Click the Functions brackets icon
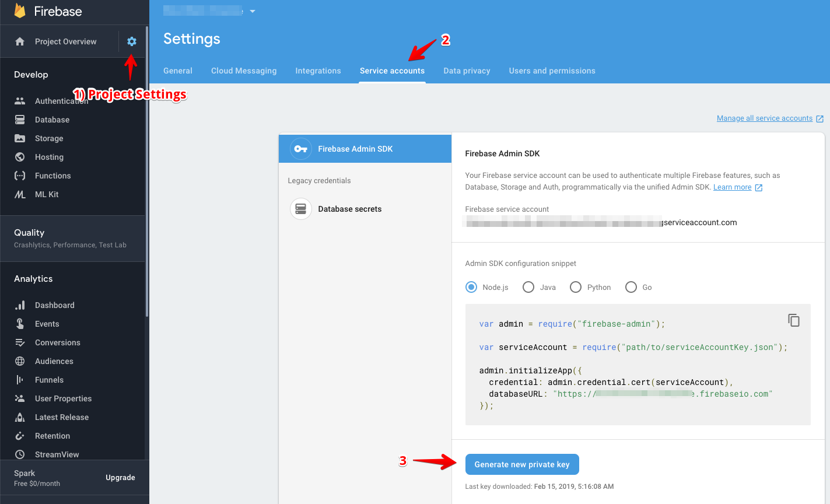 [20, 176]
